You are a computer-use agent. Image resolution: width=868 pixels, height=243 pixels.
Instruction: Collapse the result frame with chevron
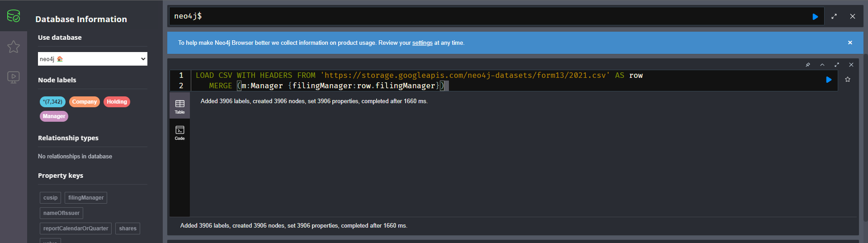tap(822, 65)
